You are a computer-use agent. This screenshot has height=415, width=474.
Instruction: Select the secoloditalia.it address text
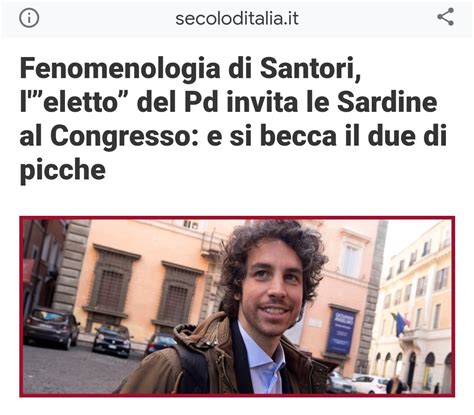click(237, 19)
